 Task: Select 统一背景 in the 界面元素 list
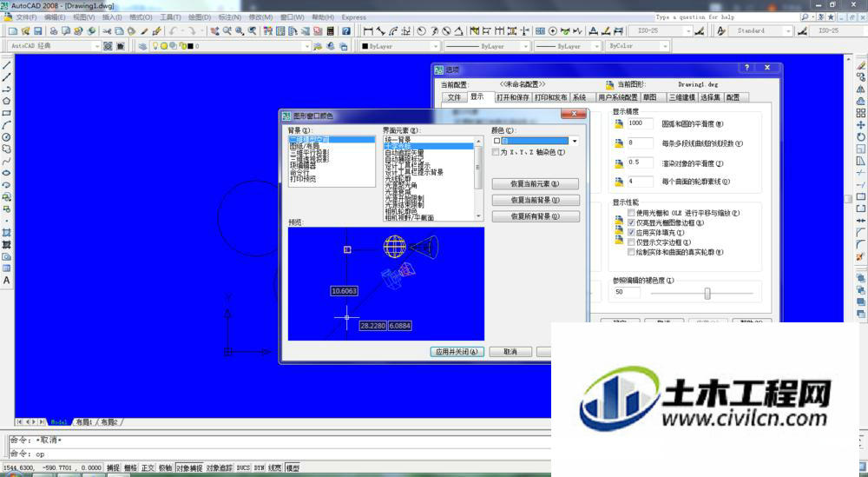point(398,139)
